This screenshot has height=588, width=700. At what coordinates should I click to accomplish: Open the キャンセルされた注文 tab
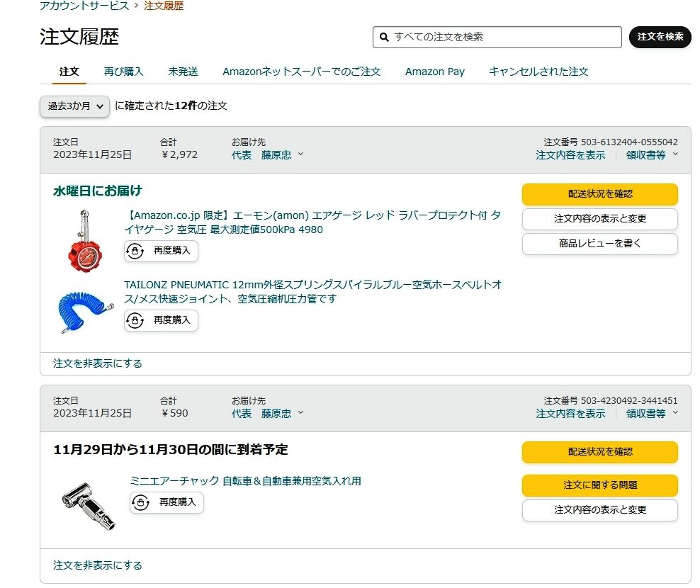tap(538, 72)
